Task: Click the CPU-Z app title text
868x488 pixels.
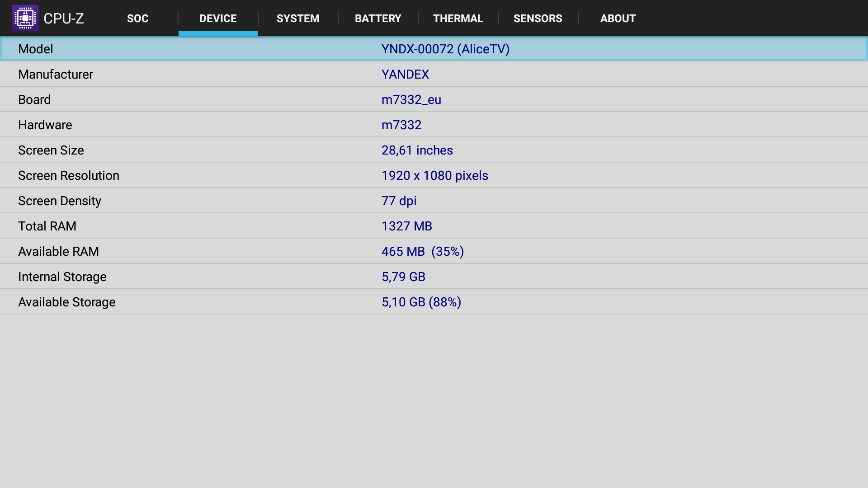Action: [64, 19]
